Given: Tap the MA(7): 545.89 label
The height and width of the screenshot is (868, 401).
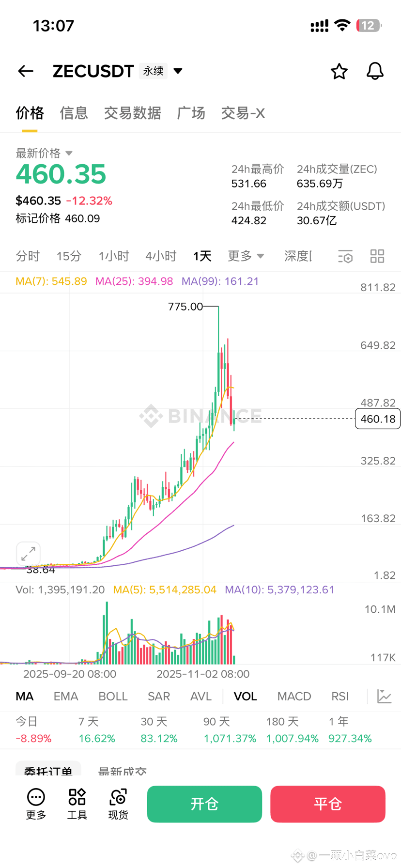Looking at the screenshot, I should click(x=51, y=281).
